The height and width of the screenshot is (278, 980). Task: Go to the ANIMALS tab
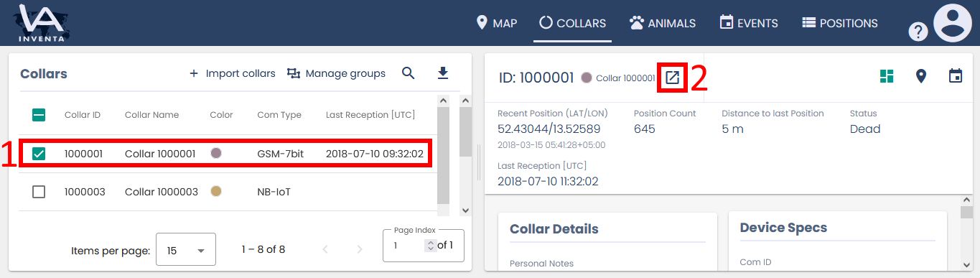pos(663,23)
